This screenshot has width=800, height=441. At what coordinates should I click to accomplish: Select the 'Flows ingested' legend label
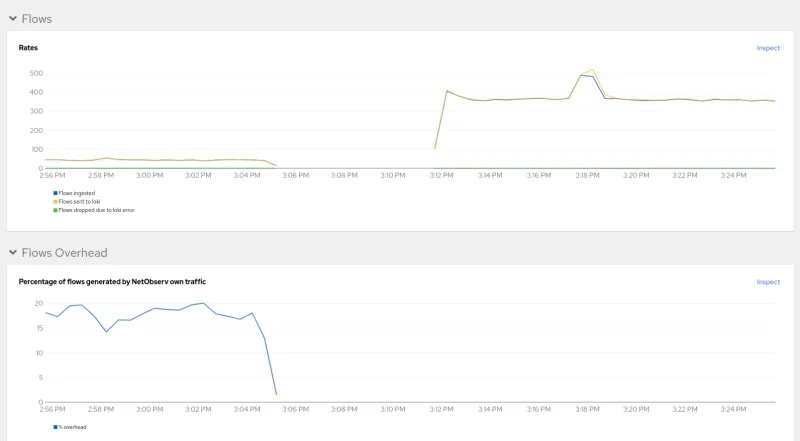tap(77, 193)
